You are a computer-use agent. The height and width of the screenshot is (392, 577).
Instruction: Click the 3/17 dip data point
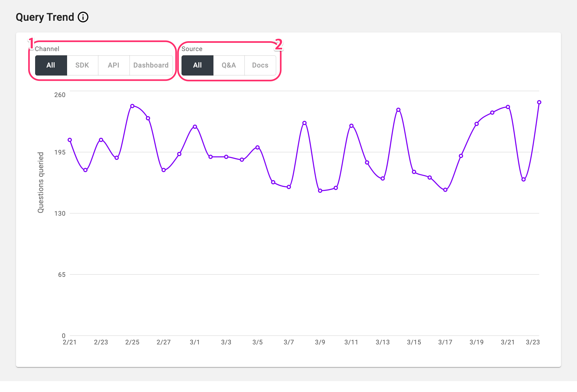[445, 190]
